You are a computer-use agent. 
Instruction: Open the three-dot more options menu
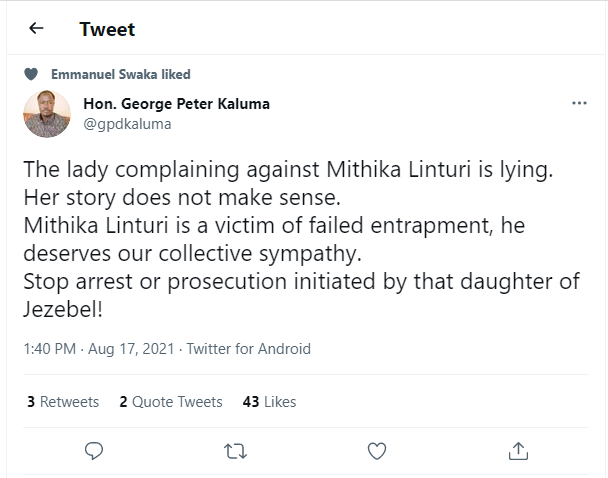tap(579, 103)
